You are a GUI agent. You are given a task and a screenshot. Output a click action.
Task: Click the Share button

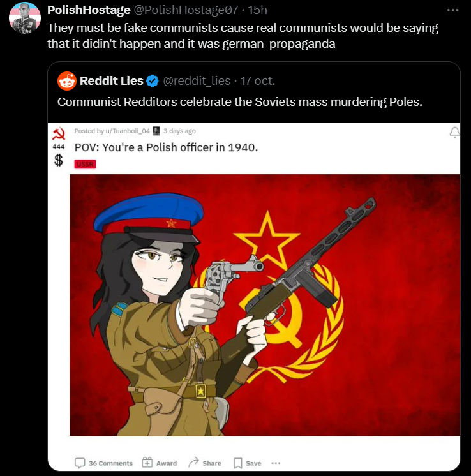(x=205, y=463)
